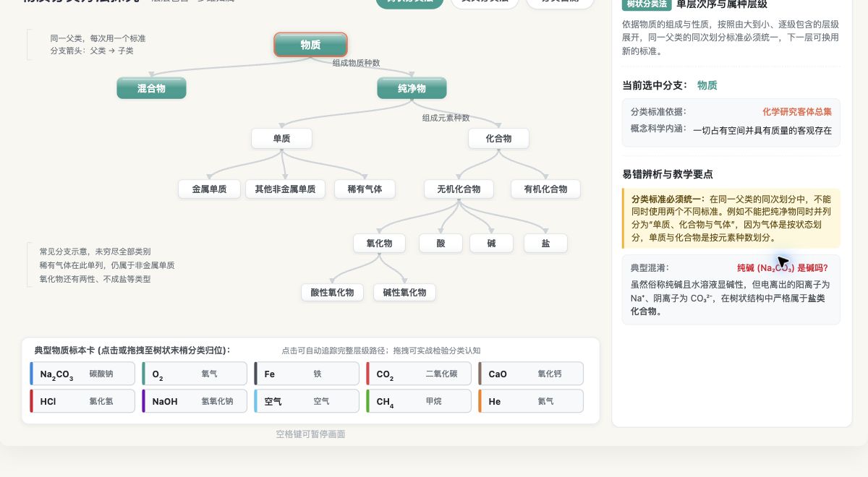Image resolution: width=868 pixels, height=477 pixels.
Task: Click the 纯净物 tree node
Action: pos(412,88)
